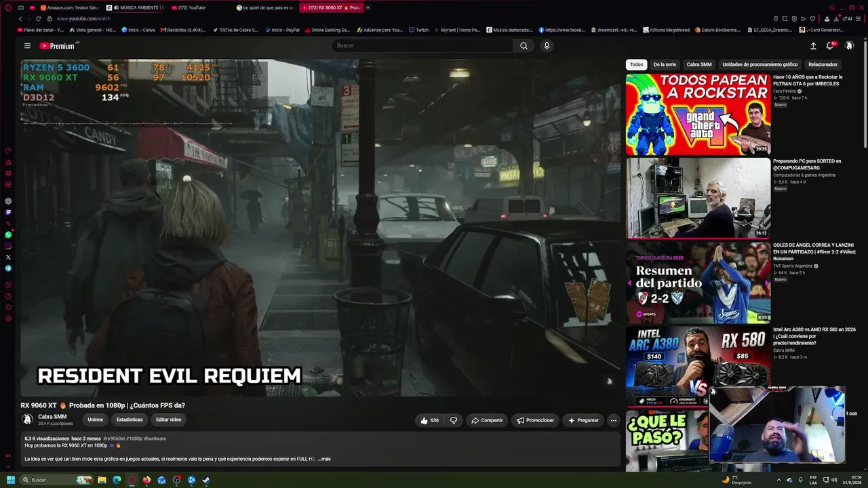The height and width of the screenshot is (488, 868).
Task: Click the Windows taskbar search box
Action: click(56, 480)
